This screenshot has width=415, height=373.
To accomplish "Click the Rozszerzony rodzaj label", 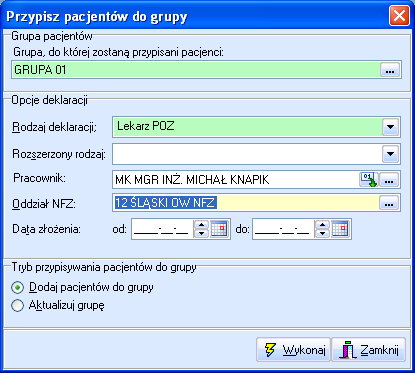I will tap(59, 154).
